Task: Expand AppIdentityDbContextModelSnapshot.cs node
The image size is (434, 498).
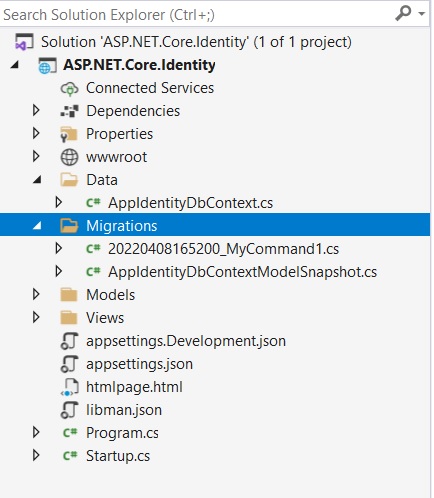Action: click(59, 271)
